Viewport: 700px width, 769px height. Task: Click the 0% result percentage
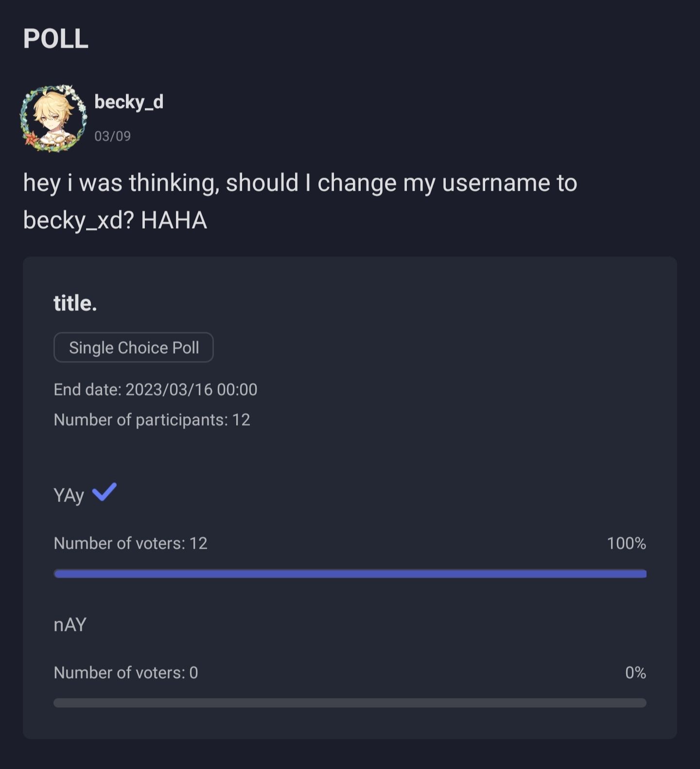coord(635,673)
